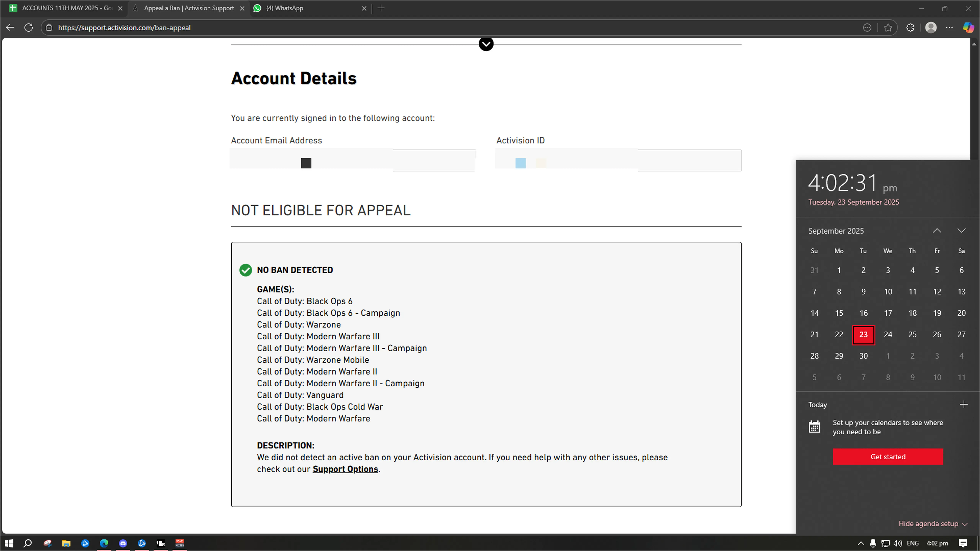
Task: Open Discord from the taskbar
Action: 123,543
